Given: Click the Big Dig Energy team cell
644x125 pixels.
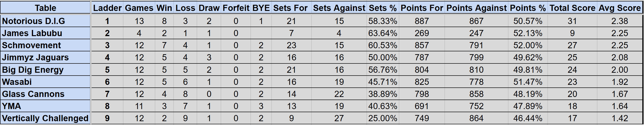Looking at the screenshot, I should (x=45, y=70).
